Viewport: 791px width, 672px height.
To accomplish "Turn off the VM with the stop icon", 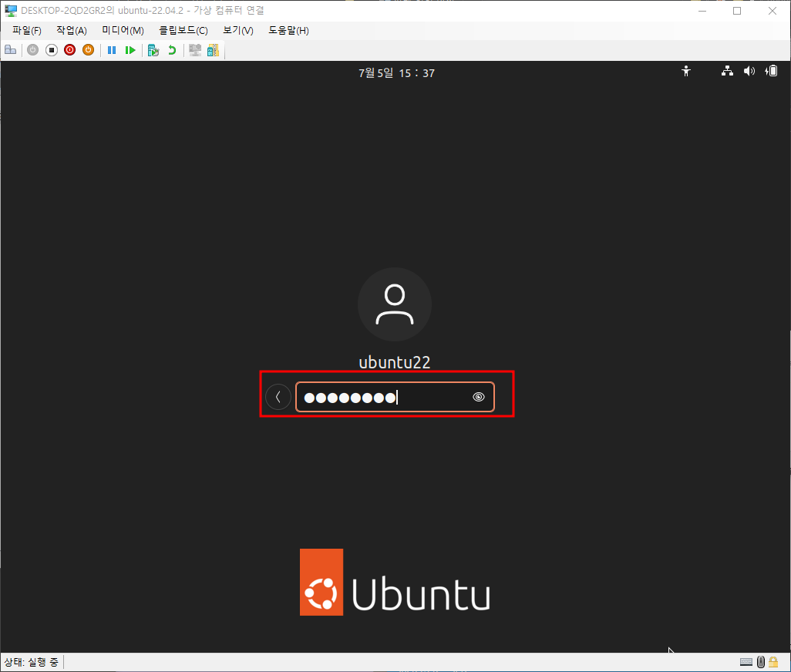I will pos(52,50).
